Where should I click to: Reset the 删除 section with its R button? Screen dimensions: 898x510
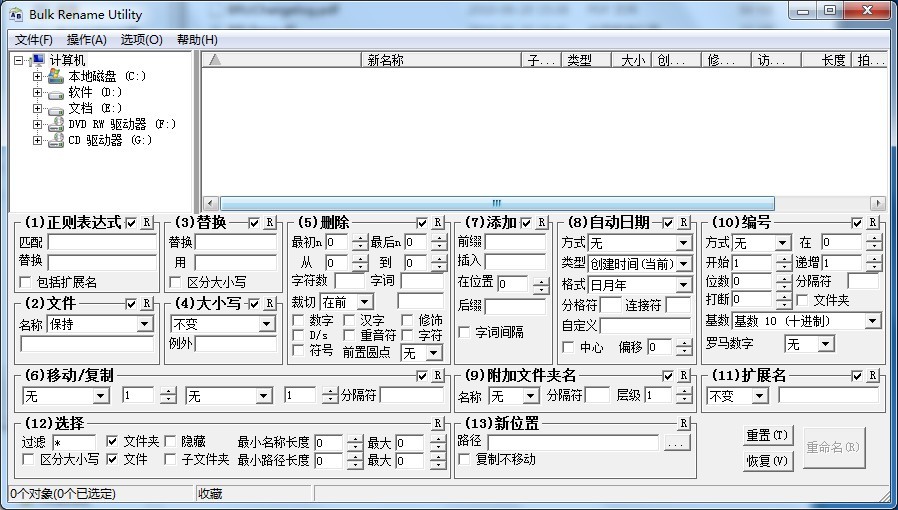438,222
